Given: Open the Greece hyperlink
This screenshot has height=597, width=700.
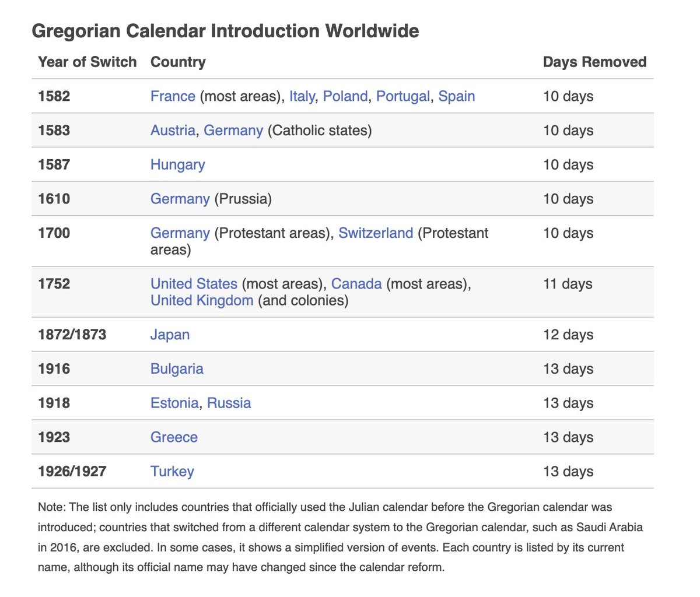Looking at the screenshot, I should (x=174, y=437).
